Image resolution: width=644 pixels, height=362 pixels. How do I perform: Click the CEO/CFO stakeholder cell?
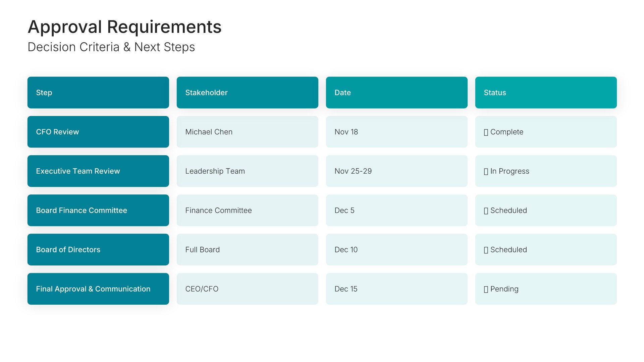click(x=247, y=289)
